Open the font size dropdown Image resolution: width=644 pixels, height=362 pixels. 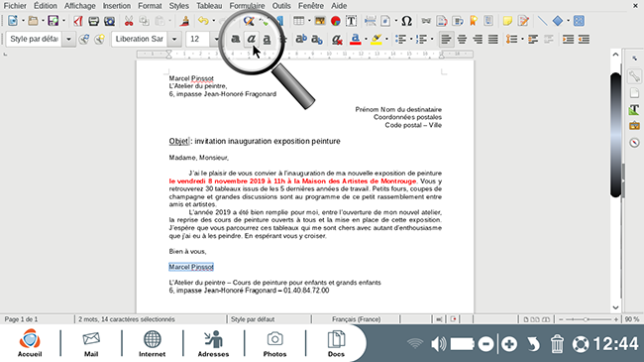point(216,39)
